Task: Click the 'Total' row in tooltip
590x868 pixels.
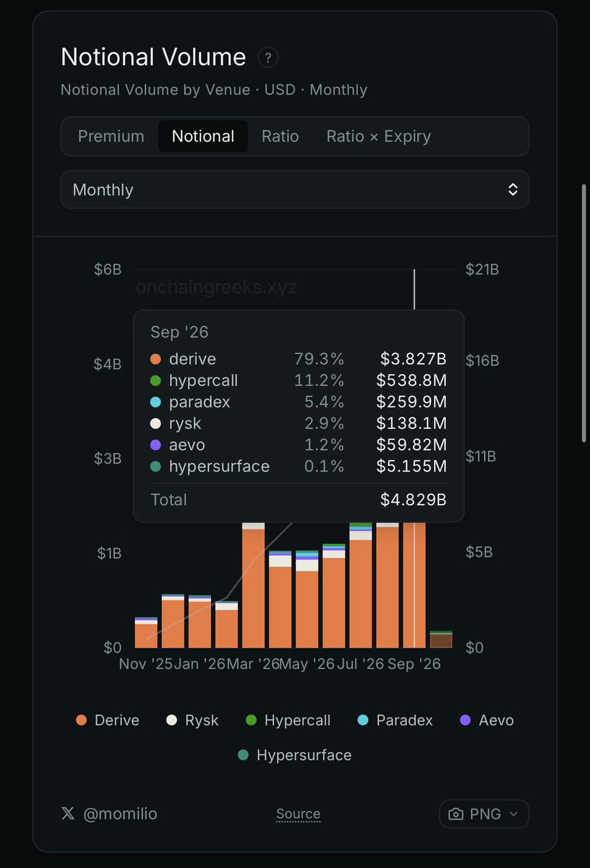Action: 299,500
